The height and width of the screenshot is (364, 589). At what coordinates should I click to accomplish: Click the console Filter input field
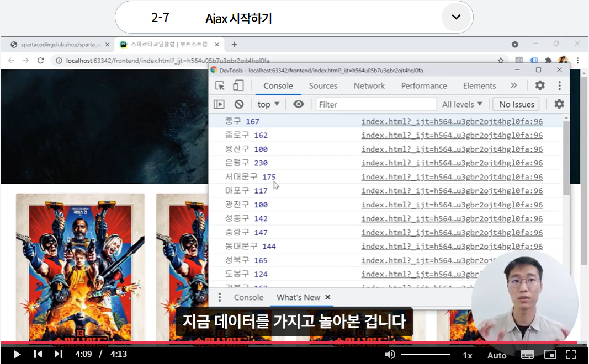tap(376, 104)
